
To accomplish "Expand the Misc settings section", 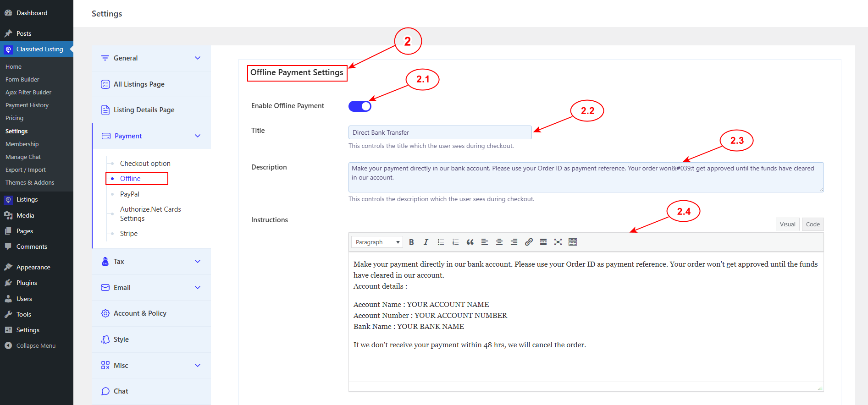I will click(151, 366).
